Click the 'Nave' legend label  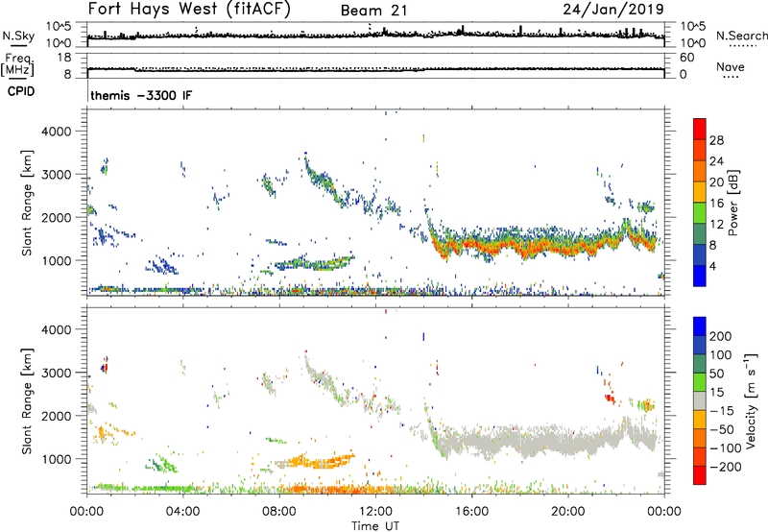tap(731, 66)
